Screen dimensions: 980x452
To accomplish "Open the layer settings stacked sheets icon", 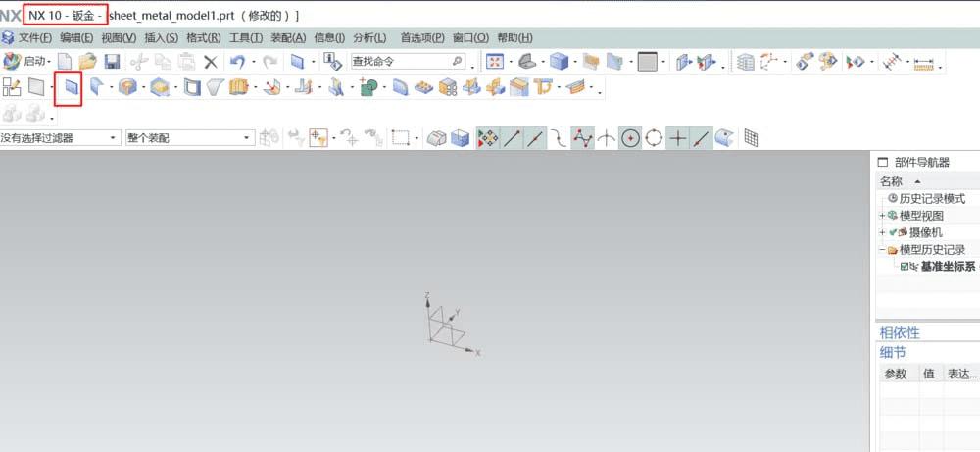I will 745,62.
